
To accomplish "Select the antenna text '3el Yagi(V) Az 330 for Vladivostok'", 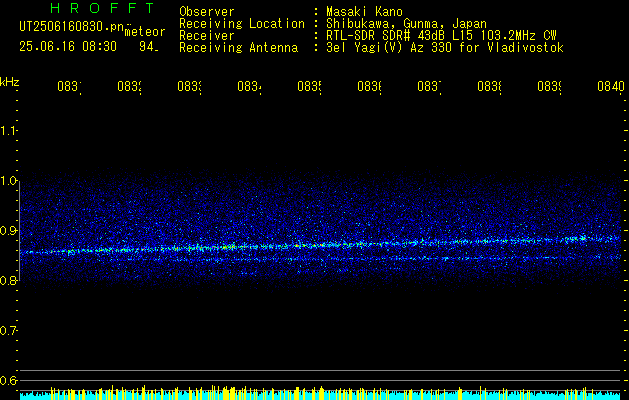I will (x=445, y=48).
